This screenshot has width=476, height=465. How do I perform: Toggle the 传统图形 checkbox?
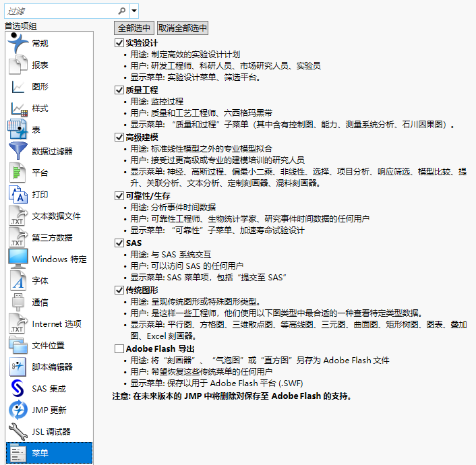(x=119, y=290)
